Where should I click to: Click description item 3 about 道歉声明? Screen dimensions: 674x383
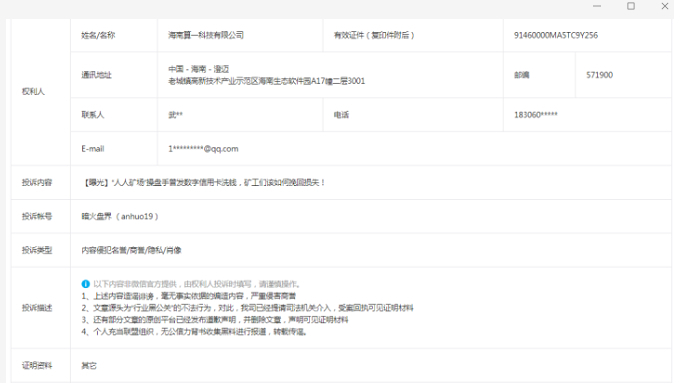[215, 320]
